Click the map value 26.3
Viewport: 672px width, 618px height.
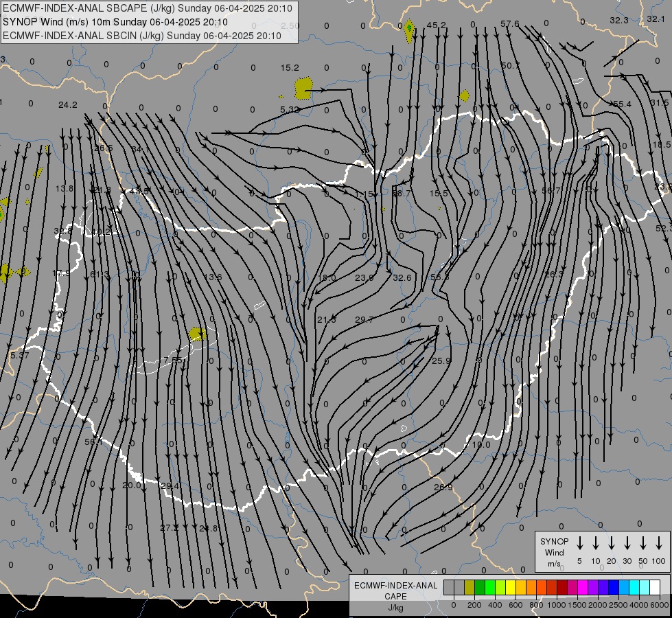[554, 274]
